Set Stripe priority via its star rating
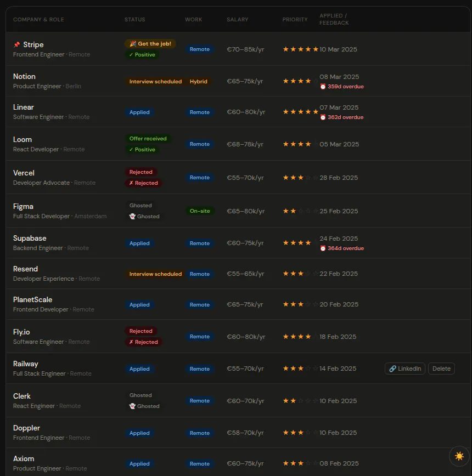Viewport: 472px width, 476px height. [300, 49]
